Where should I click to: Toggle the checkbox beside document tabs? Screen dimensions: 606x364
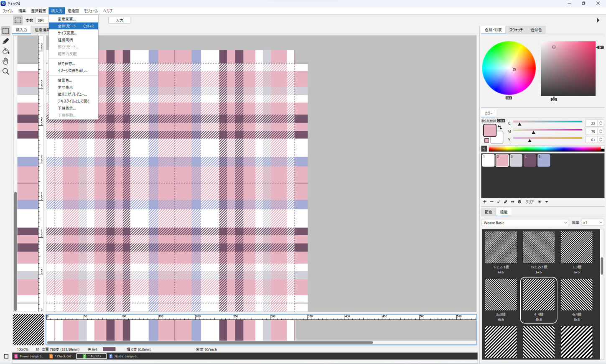6,356
